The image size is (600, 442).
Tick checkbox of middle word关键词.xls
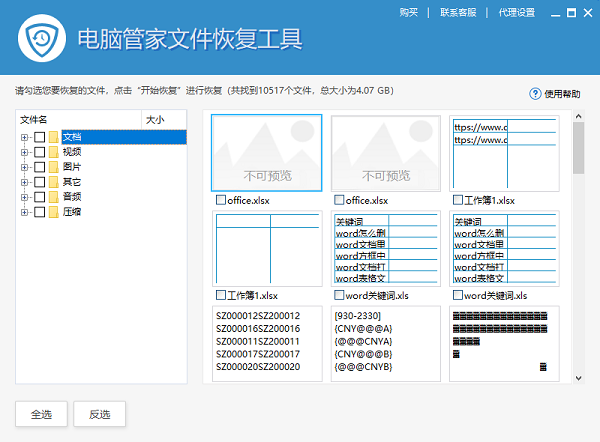339,295
